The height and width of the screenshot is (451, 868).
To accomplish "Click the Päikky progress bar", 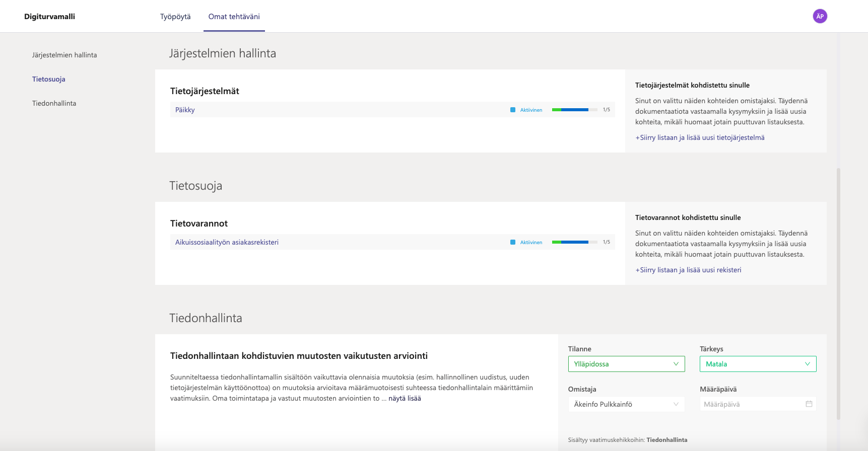I will click(x=575, y=110).
